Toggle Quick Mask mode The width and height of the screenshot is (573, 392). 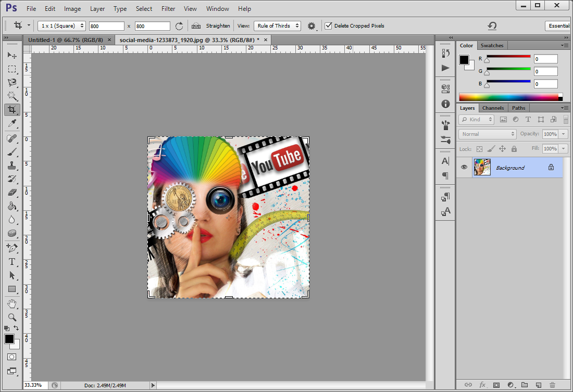12,357
